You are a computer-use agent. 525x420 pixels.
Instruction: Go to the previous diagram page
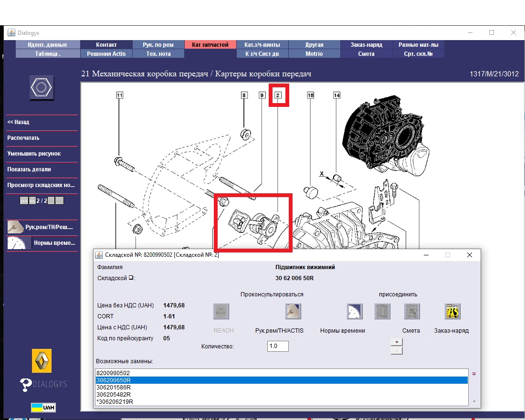tap(32, 200)
